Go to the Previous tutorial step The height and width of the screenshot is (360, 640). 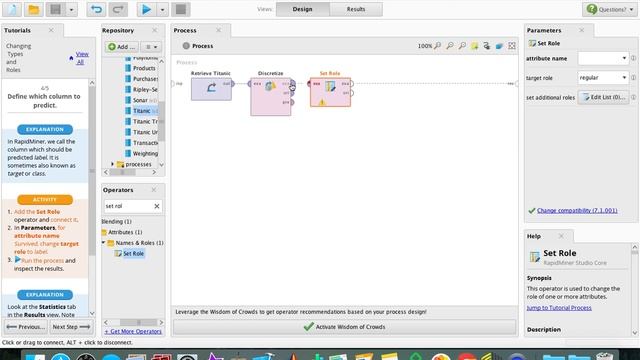26,327
